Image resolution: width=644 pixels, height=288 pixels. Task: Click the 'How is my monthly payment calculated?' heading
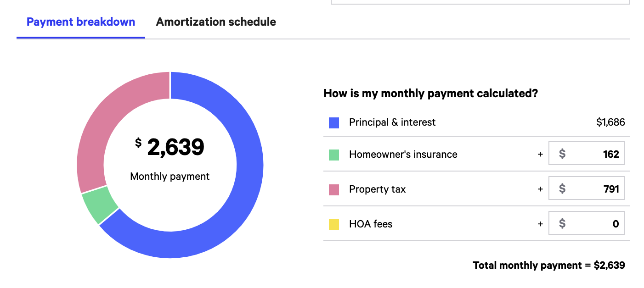pyautogui.click(x=431, y=93)
